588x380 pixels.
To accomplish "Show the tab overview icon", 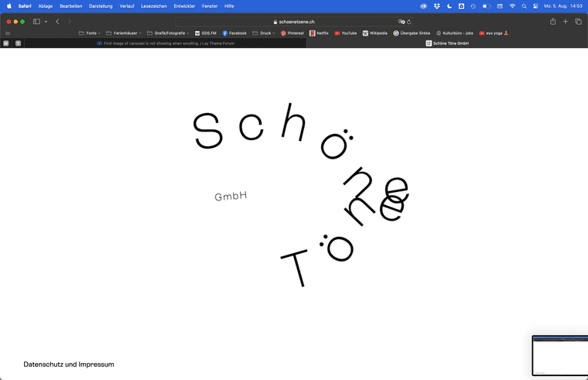I will pos(578,22).
